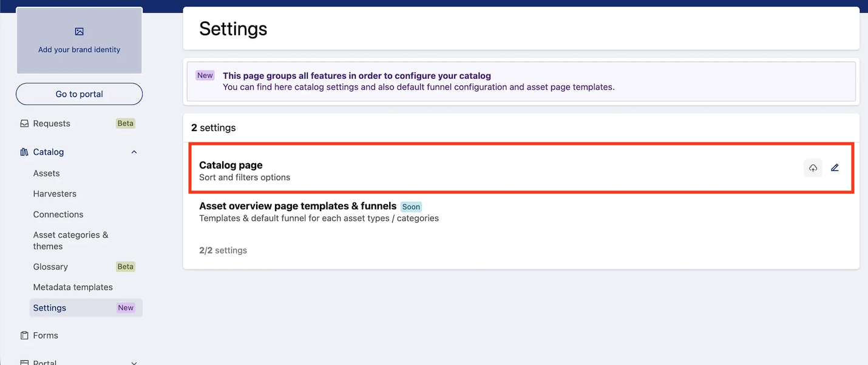
Task: Open the Glossary page
Action: (x=50, y=267)
